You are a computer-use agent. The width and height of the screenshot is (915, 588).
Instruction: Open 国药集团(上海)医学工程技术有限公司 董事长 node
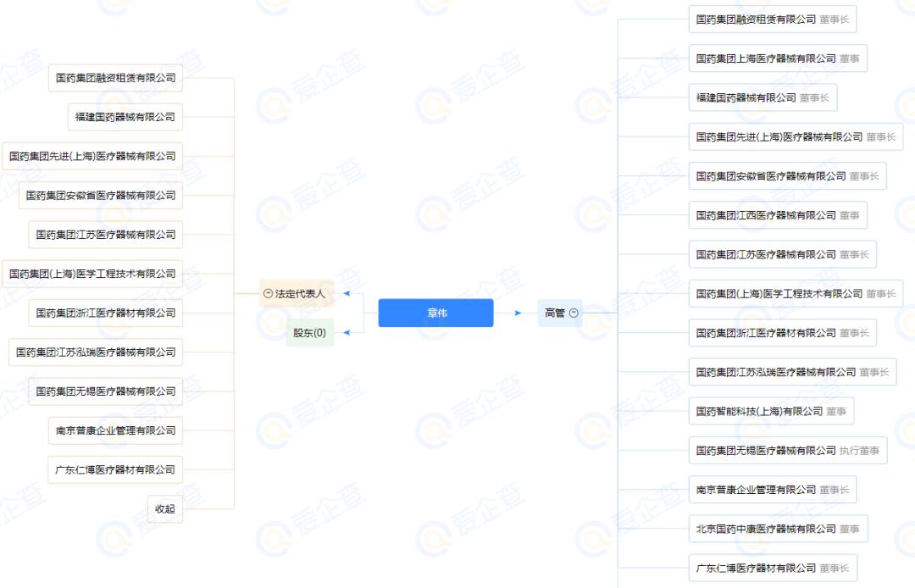click(796, 293)
